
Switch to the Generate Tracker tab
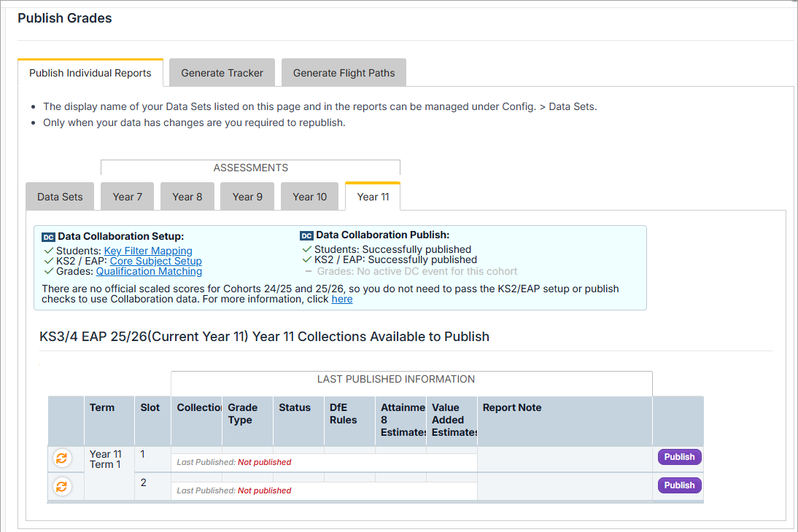pyautogui.click(x=222, y=73)
